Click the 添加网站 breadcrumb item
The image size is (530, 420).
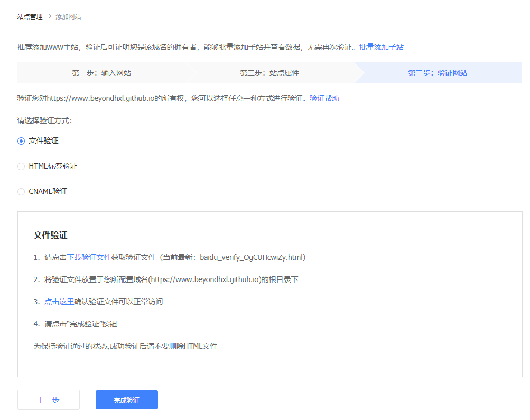pos(68,17)
